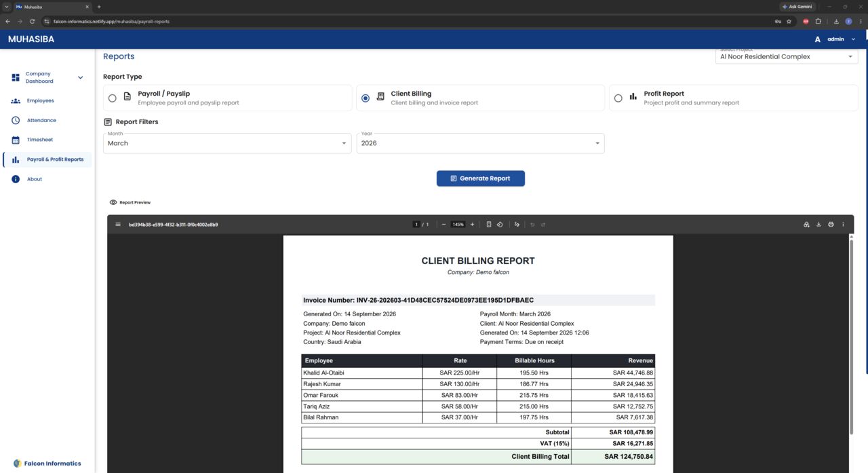The height and width of the screenshot is (473, 868).
Task: Open the browser tab search dropdown
Action: click(x=6, y=7)
